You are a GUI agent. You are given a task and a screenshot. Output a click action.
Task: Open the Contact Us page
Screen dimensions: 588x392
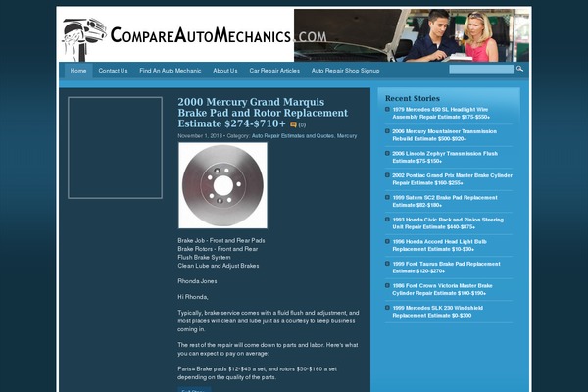pos(113,71)
